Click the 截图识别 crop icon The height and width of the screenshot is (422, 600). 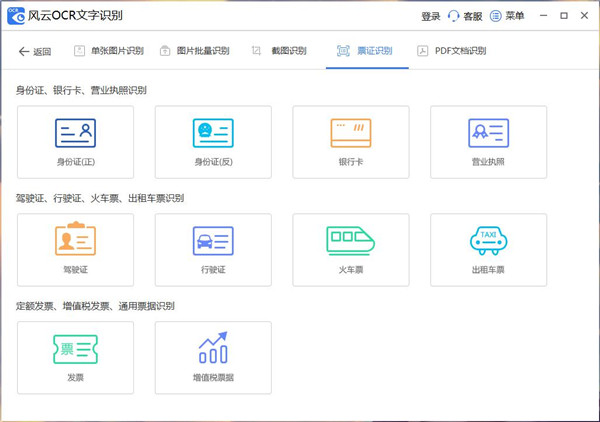[256, 51]
